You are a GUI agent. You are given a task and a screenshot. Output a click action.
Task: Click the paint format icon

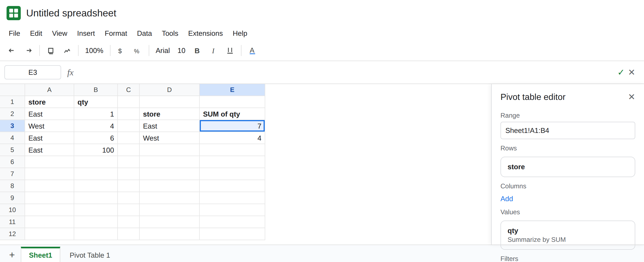point(67,51)
